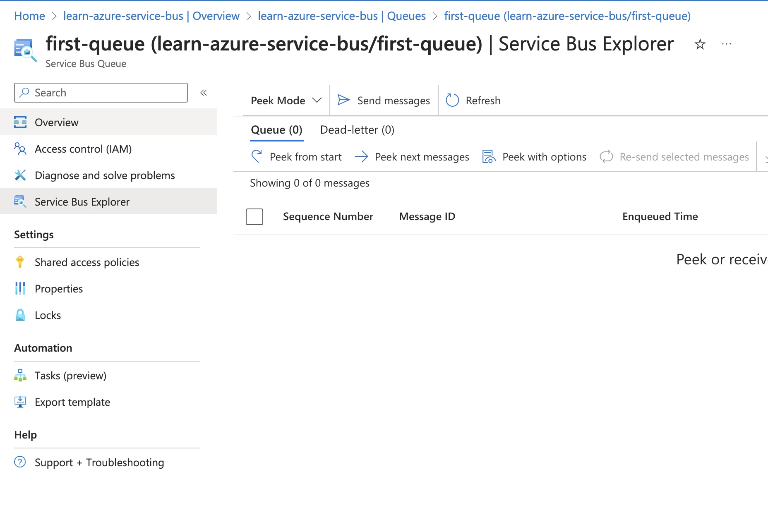The image size is (768, 532).
Task: Click the 'Service Bus Queue' subtitle text
Action: pyautogui.click(x=86, y=64)
